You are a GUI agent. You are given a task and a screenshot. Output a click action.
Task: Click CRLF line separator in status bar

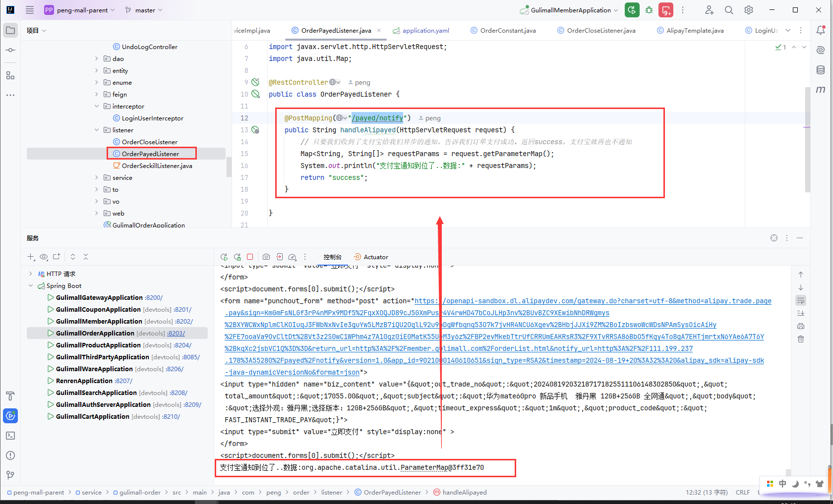tap(743, 492)
